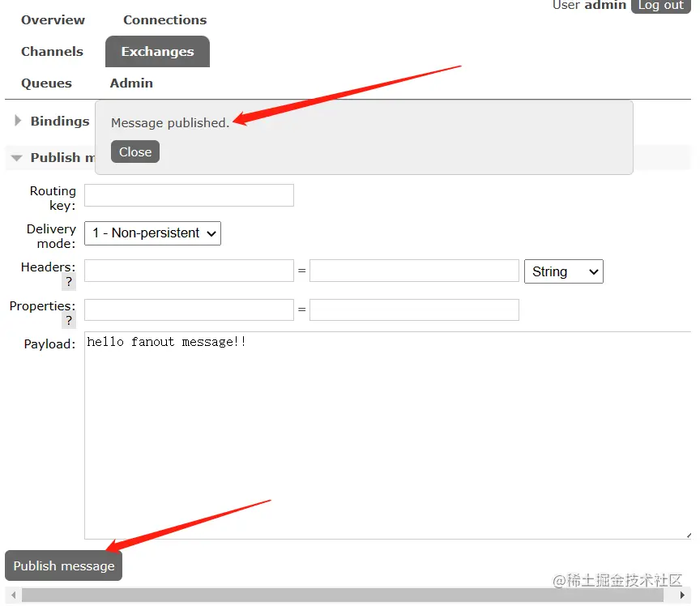
Task: Show help for Headers
Action: click(69, 282)
